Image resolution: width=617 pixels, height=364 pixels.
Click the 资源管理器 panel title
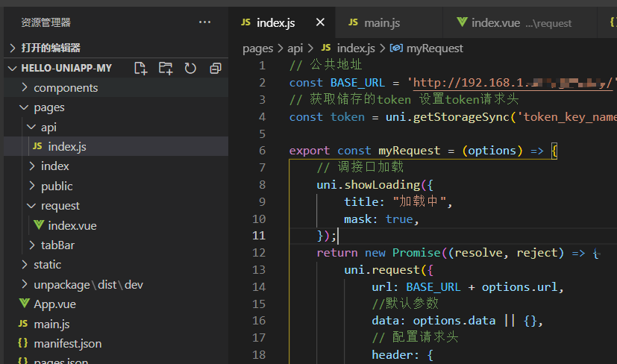pyautogui.click(x=46, y=22)
